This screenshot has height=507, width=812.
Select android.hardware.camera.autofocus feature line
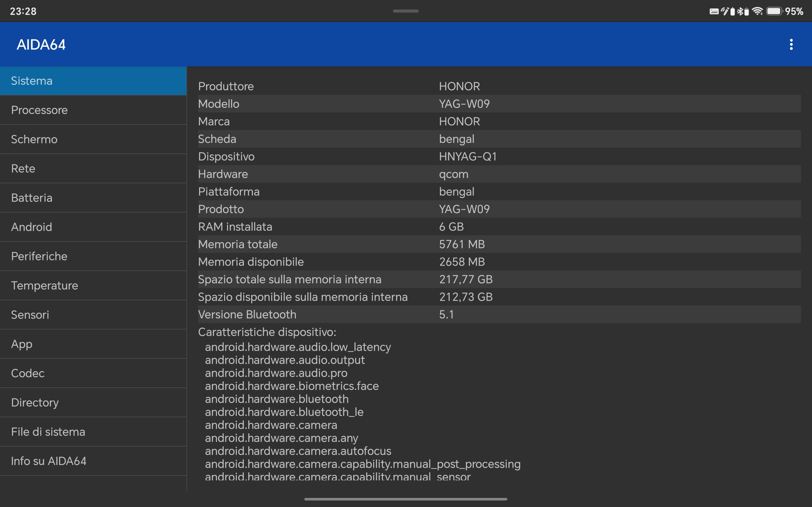click(298, 451)
